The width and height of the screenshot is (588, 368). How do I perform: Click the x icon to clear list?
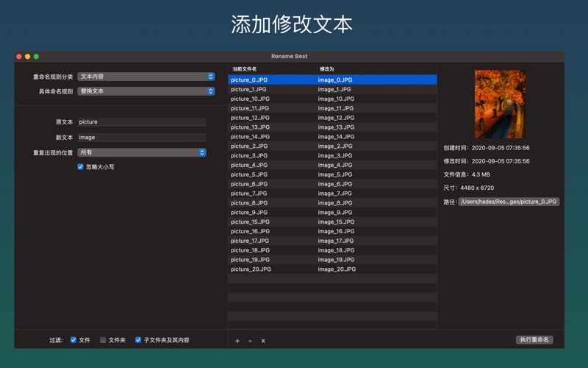(263, 341)
